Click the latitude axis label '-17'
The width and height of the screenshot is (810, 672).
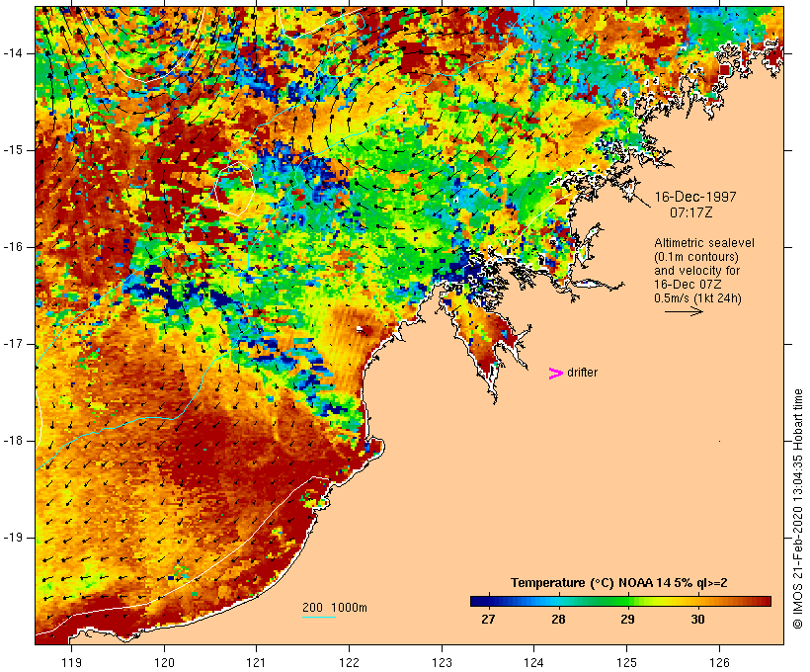14,344
